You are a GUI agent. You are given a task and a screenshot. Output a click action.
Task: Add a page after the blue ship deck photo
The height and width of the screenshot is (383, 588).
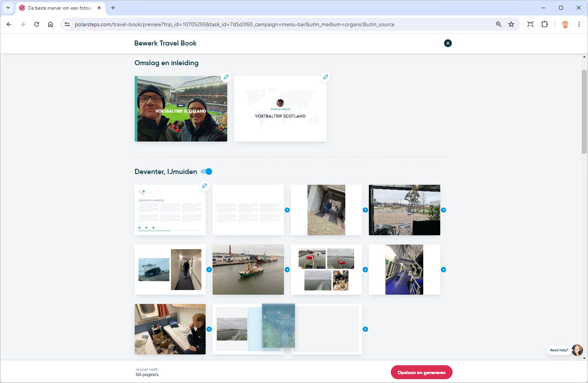tap(443, 270)
